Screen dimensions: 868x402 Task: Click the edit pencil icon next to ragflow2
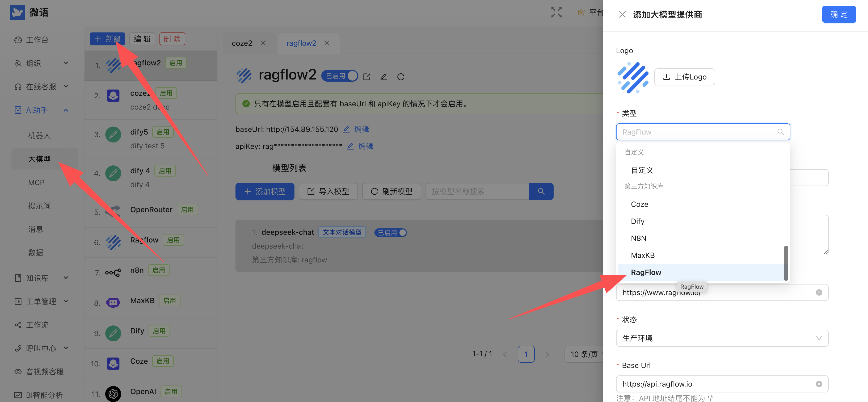tap(384, 77)
